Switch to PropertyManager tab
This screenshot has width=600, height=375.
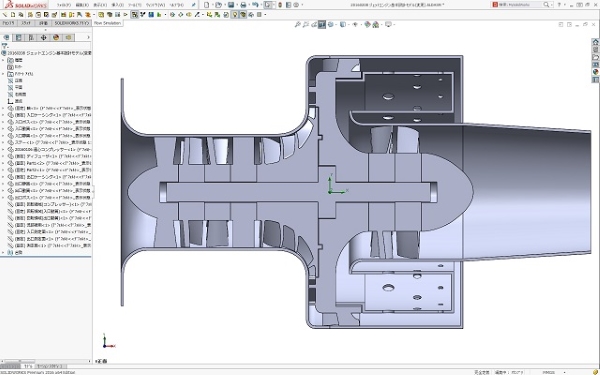click(18, 38)
